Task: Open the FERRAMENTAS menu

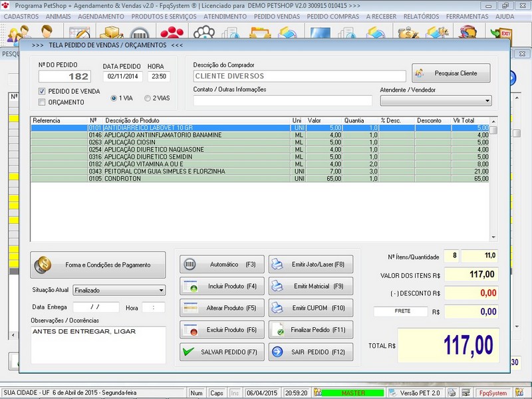Action: [x=467, y=16]
